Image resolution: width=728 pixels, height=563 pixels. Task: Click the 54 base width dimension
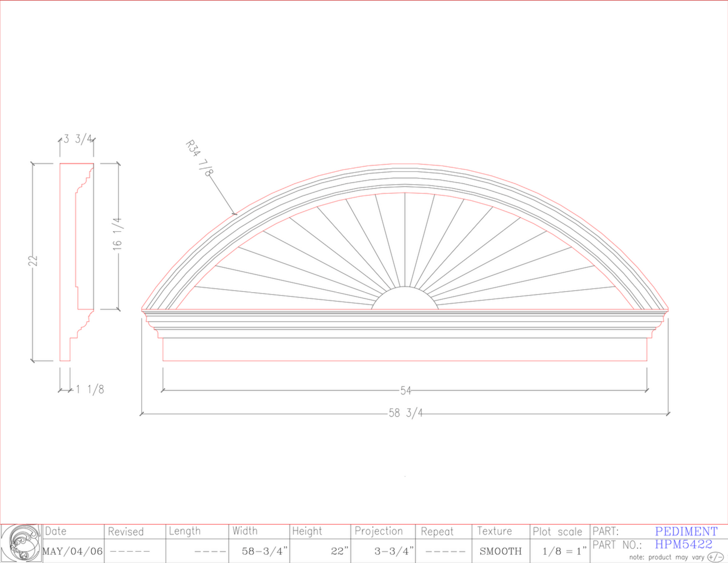click(x=406, y=391)
